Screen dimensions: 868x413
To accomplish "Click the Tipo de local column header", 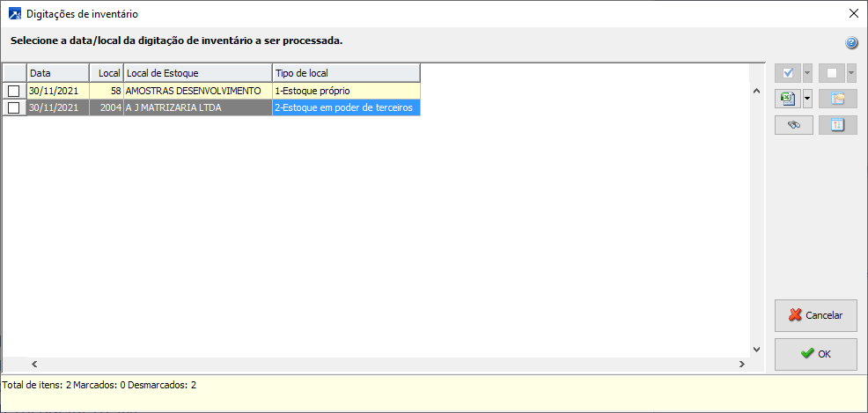I will coord(346,73).
